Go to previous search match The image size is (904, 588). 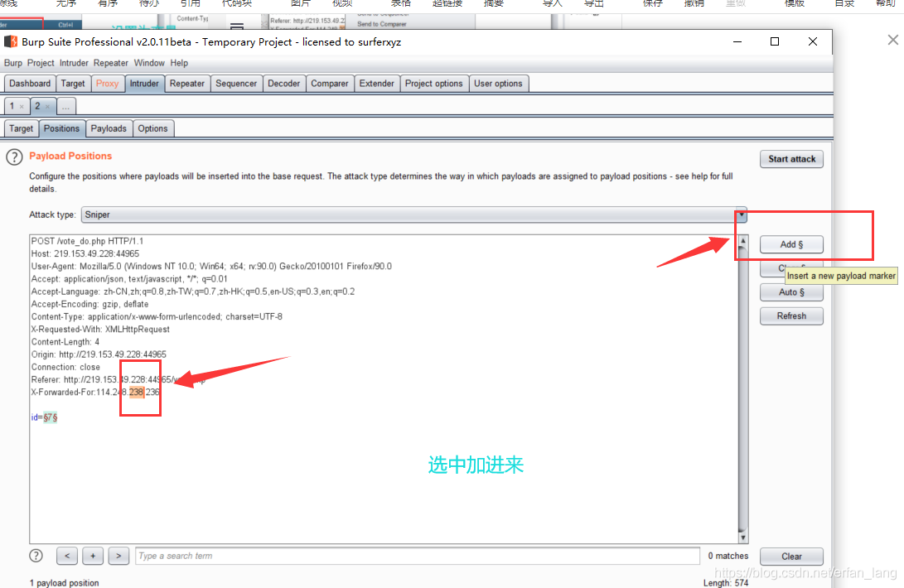coord(67,556)
